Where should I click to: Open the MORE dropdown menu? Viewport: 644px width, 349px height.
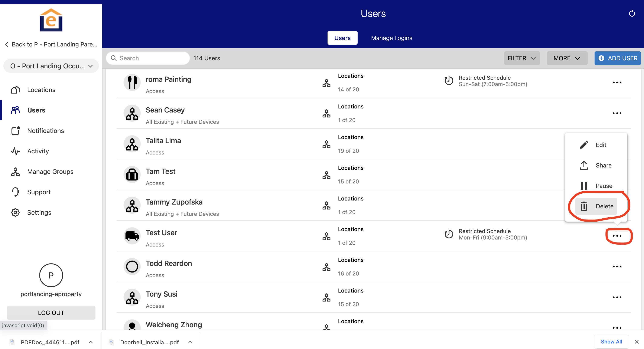click(x=566, y=58)
